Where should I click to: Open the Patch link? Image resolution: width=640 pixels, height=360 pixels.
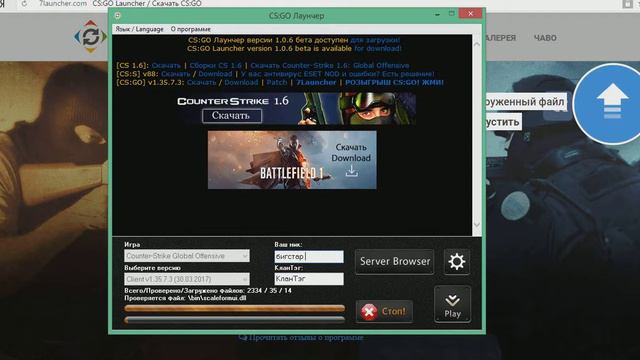coord(277,82)
